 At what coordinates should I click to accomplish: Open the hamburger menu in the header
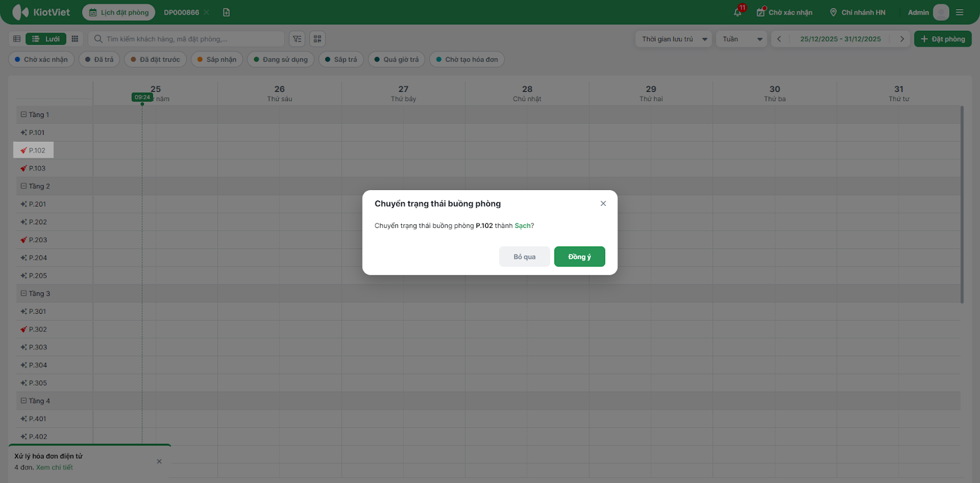(960, 12)
